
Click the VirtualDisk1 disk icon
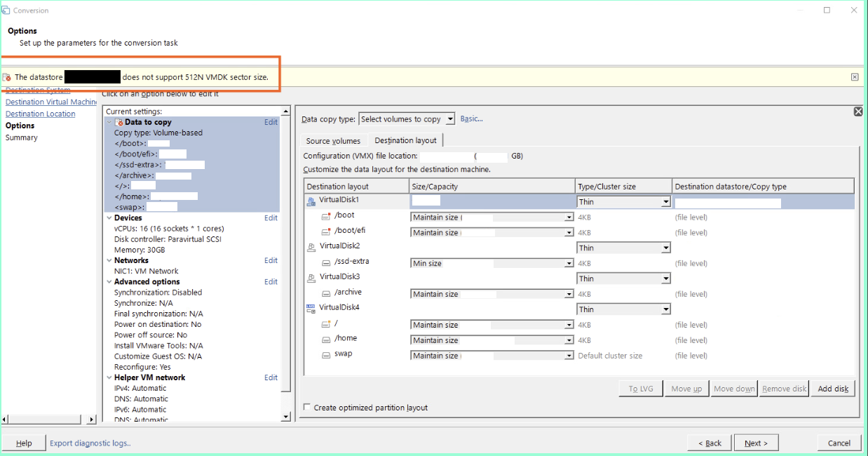[x=311, y=201]
